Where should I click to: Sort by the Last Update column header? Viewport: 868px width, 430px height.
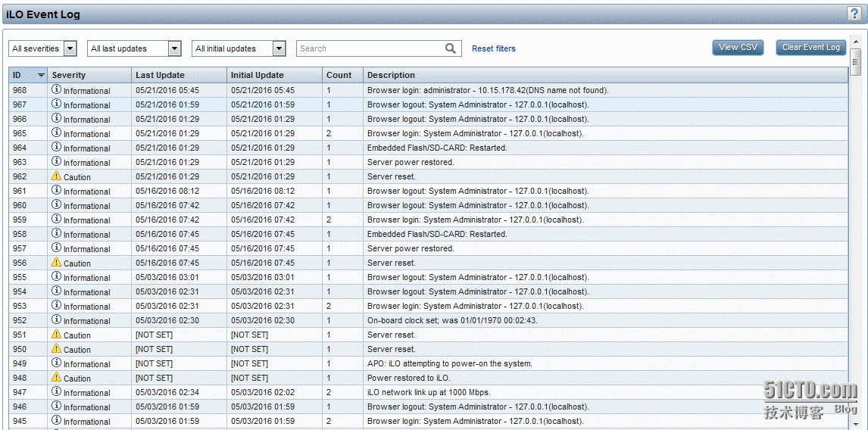179,75
